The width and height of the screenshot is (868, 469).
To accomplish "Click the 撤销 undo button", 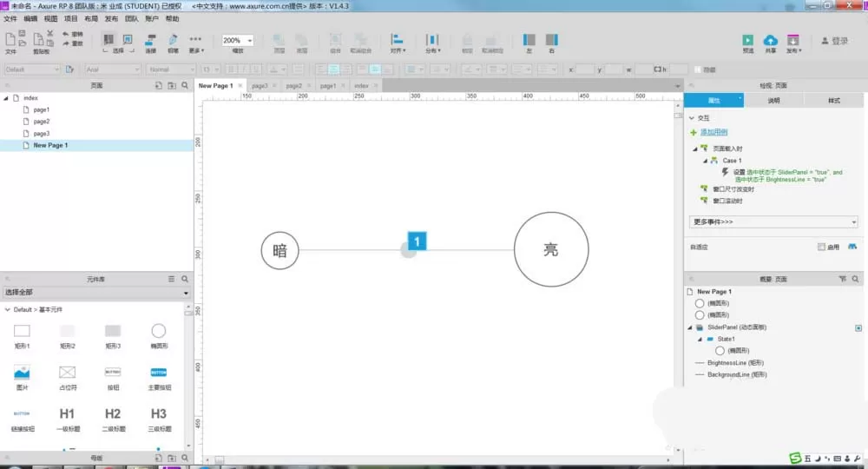I will tap(73, 34).
